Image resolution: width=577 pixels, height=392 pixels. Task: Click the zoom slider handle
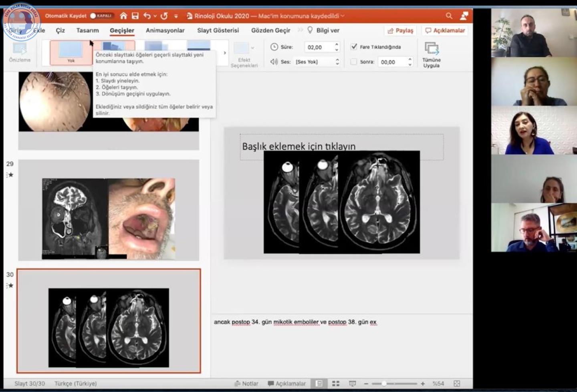(x=384, y=383)
